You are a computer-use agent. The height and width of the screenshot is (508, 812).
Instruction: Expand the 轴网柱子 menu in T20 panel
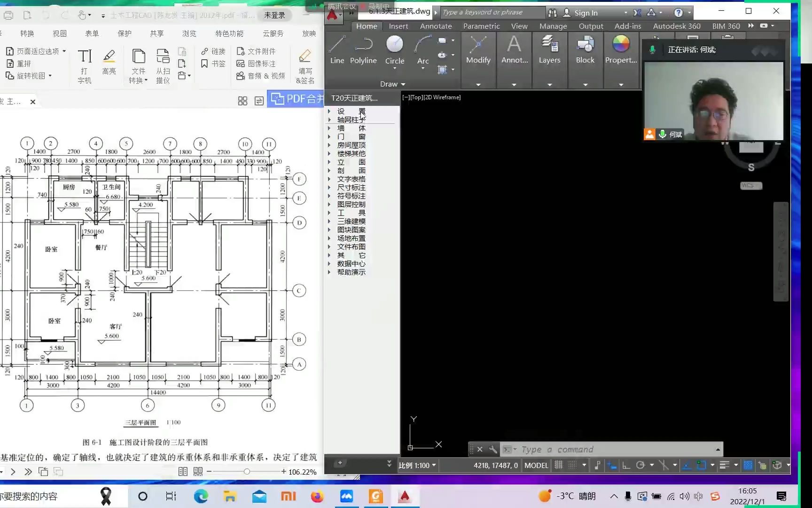pos(351,120)
